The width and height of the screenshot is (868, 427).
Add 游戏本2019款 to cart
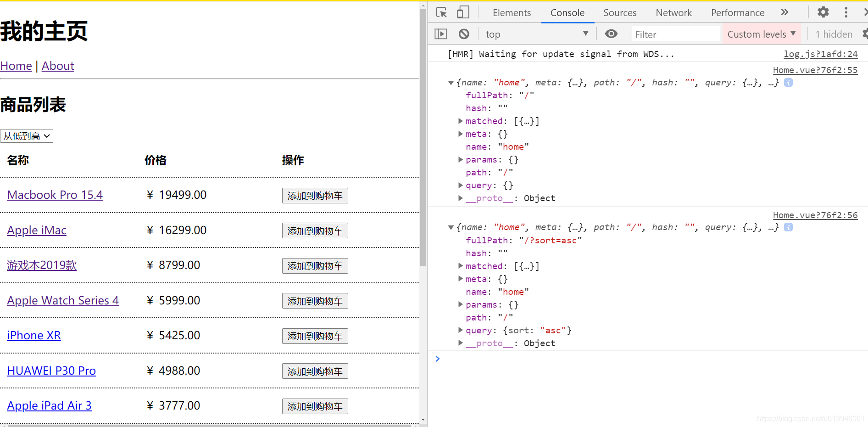(x=315, y=266)
